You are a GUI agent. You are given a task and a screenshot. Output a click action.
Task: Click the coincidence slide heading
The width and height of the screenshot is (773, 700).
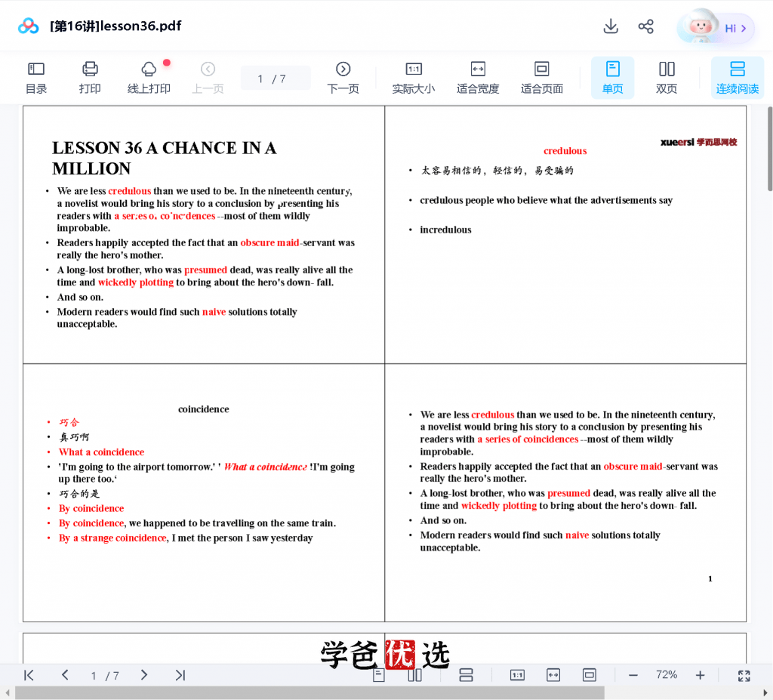coord(204,409)
